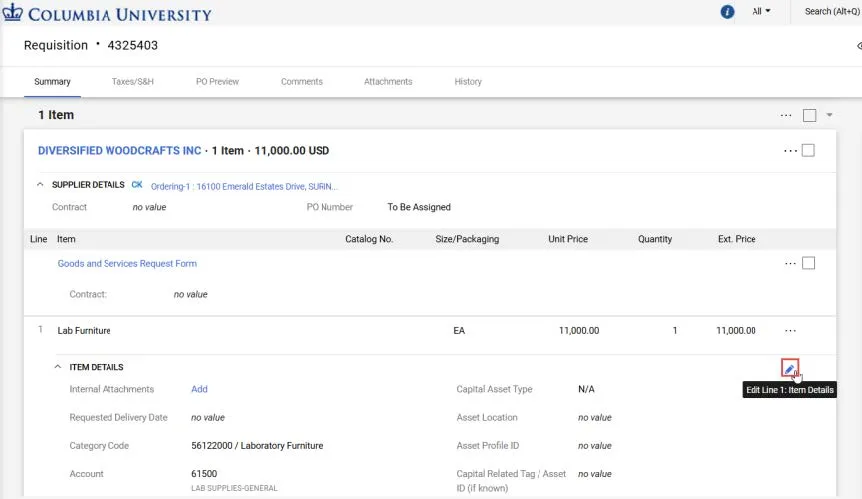This screenshot has height=499, width=862.
Task: Select the To Be Assigned PO number
Action: pyautogui.click(x=419, y=207)
